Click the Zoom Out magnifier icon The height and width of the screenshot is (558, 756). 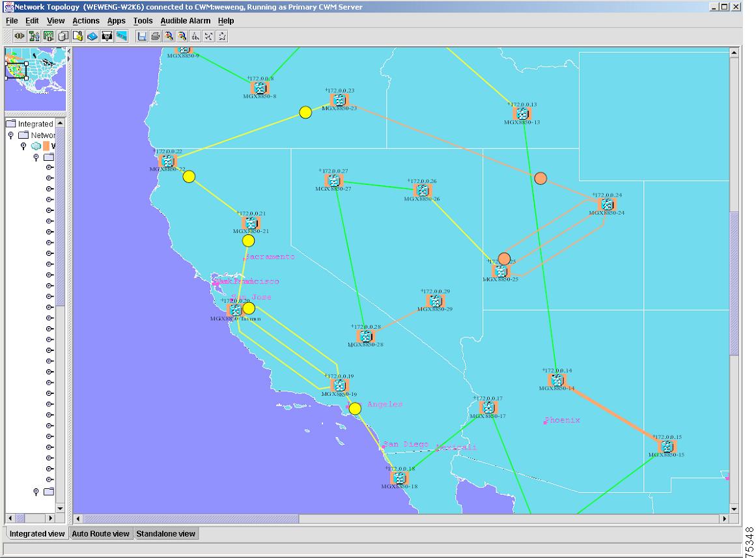coord(182,36)
